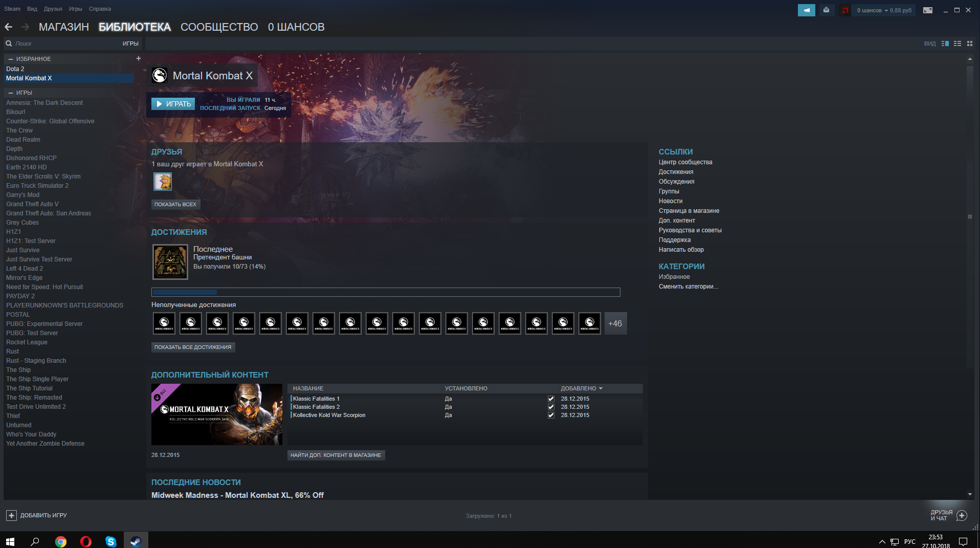The width and height of the screenshot is (980, 548).
Task: Open the Центр сообщества link
Action: [x=685, y=162]
